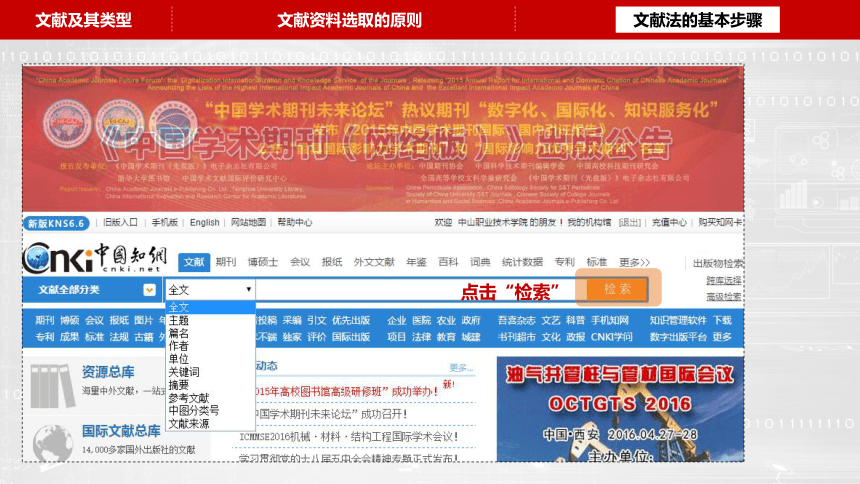Open news item about 高校图书馆高级研修班
The height and width of the screenshot is (484, 860).
click(x=346, y=392)
